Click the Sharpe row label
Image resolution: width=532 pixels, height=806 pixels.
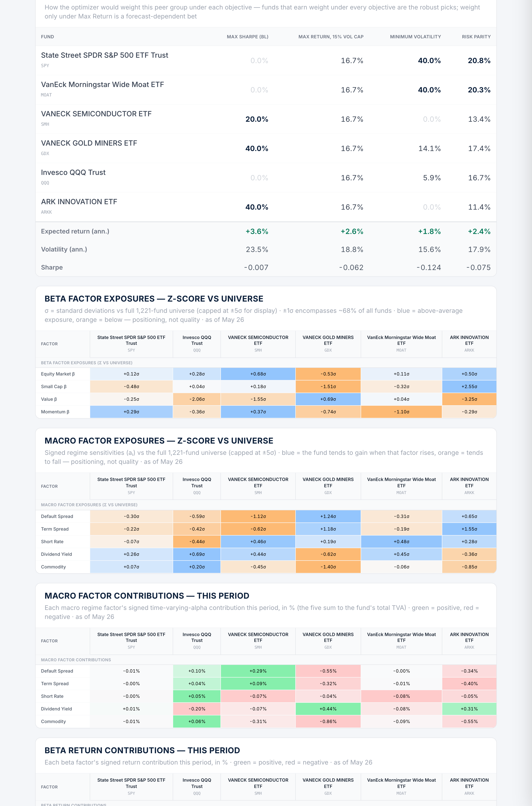(x=52, y=267)
